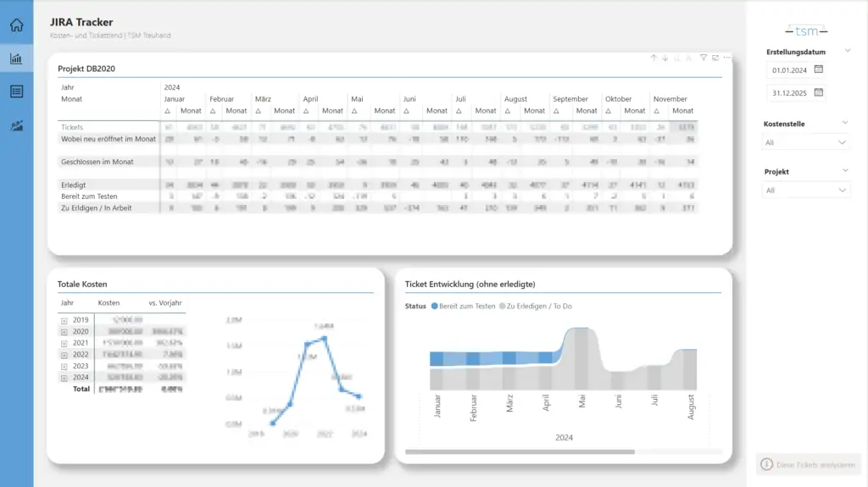The image size is (868, 487).
Task: Activate drill down arrow in Projekt DB2020
Action: (x=665, y=58)
